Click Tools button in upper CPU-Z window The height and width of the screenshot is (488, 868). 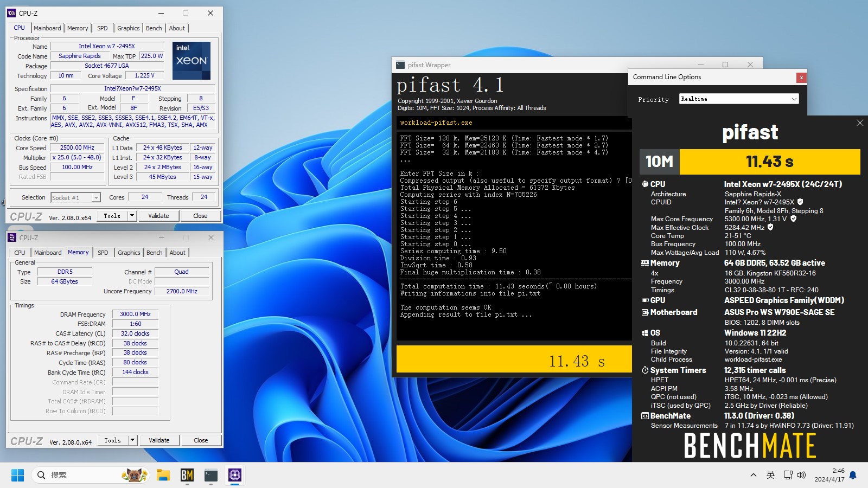(x=112, y=216)
